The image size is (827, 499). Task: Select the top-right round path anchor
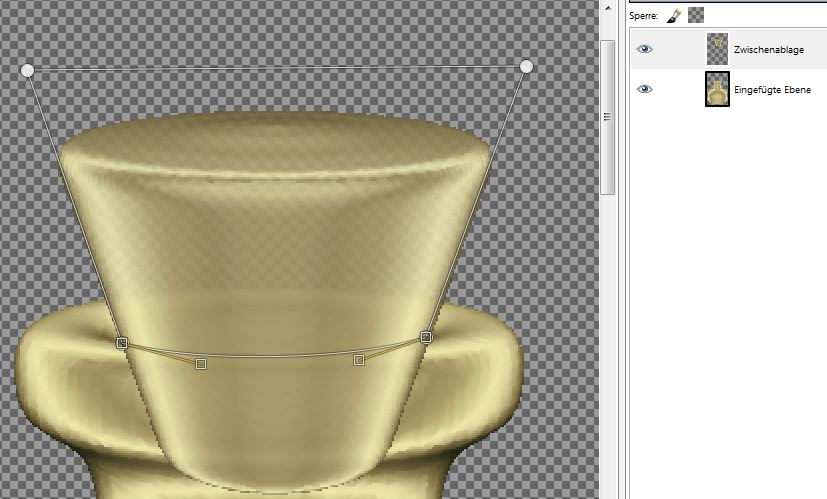(526, 66)
